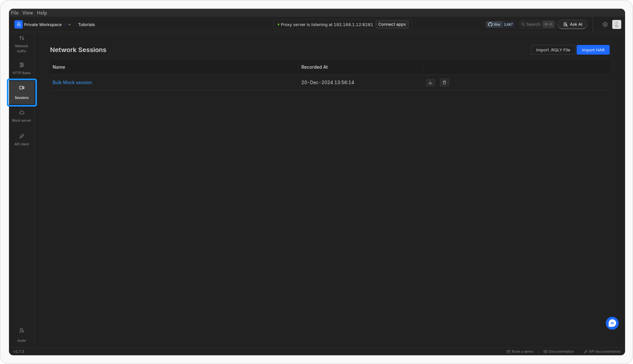Click the Connect apps button

click(x=392, y=25)
